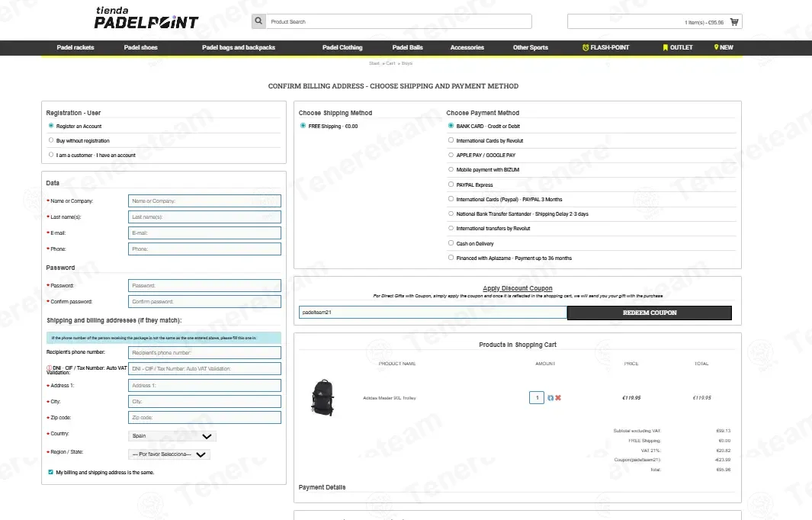812x520 pixels.
Task: Click the Recipient's phone number field
Action: click(x=204, y=353)
